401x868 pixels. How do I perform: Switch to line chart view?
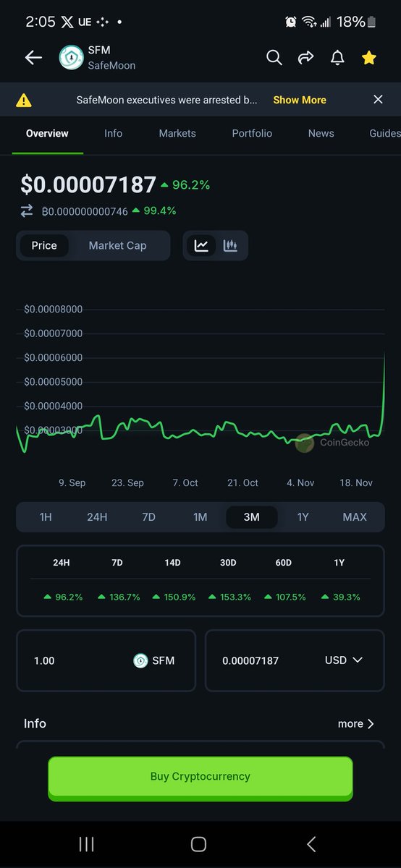[201, 245]
